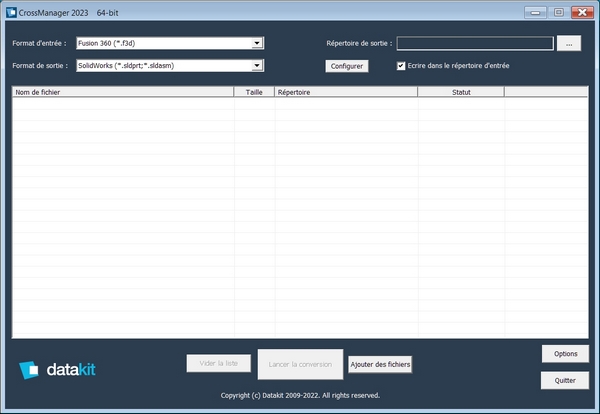
Task: Click Lancer la conversion button
Action: tap(300, 364)
